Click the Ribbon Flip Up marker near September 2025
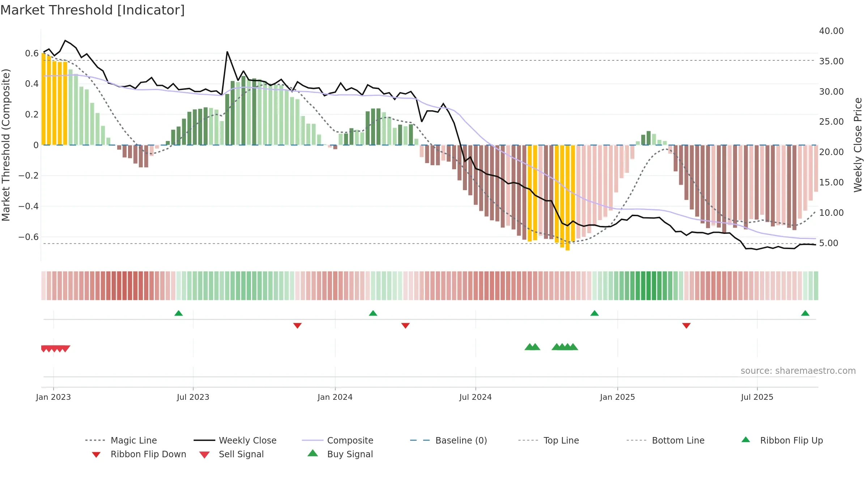The image size is (868, 488). pos(805,313)
